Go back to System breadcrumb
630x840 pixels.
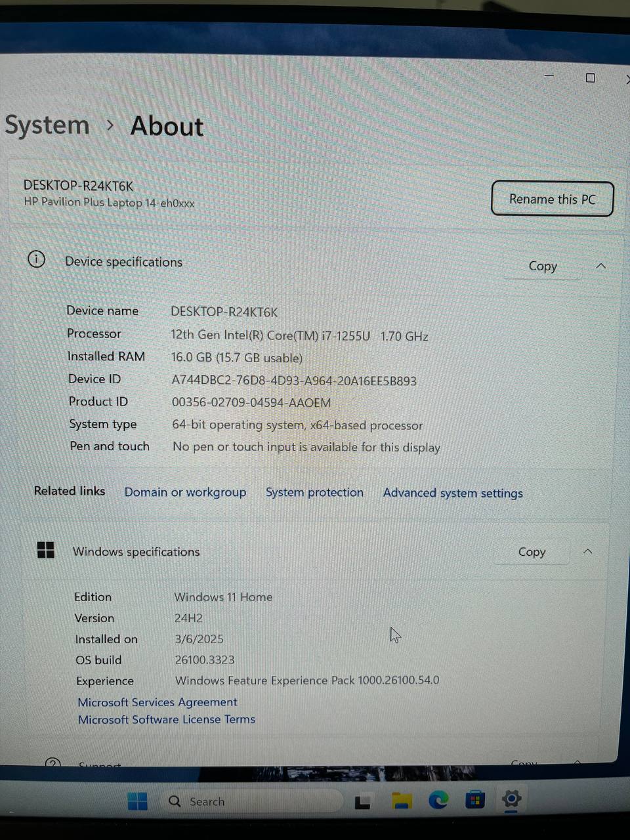pyautogui.click(x=47, y=125)
